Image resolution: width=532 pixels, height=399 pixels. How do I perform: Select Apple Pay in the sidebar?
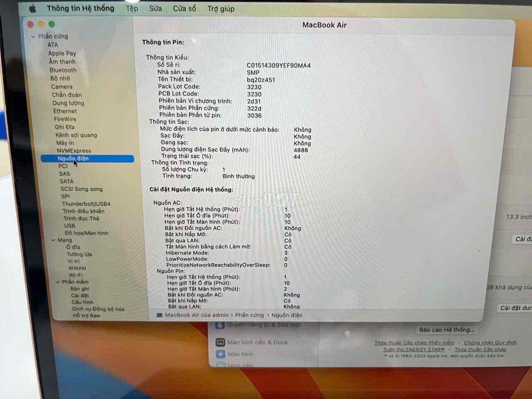(x=62, y=54)
